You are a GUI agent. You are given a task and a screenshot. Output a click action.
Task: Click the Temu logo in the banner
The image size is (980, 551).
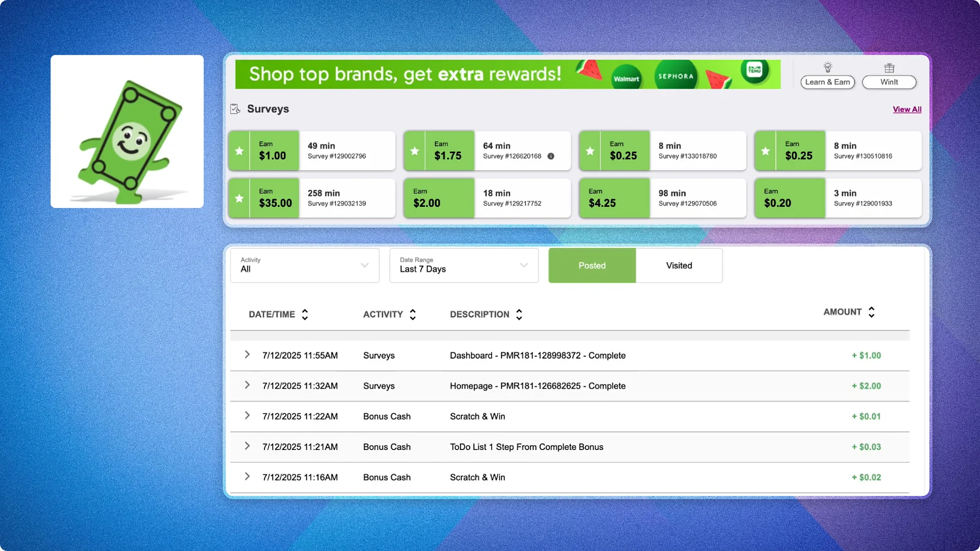tap(755, 70)
